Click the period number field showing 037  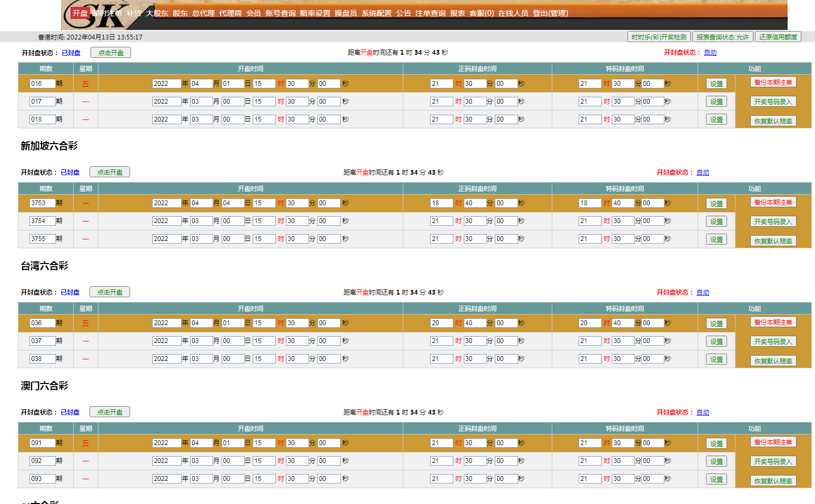(x=42, y=341)
